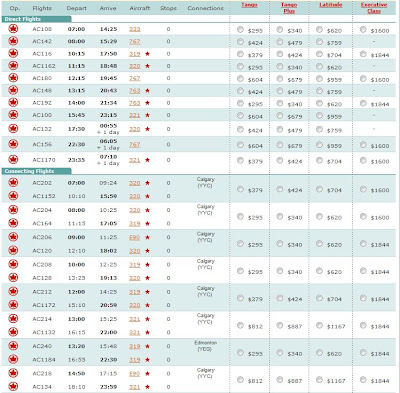Click the red star in the AC214 row

click(147, 319)
